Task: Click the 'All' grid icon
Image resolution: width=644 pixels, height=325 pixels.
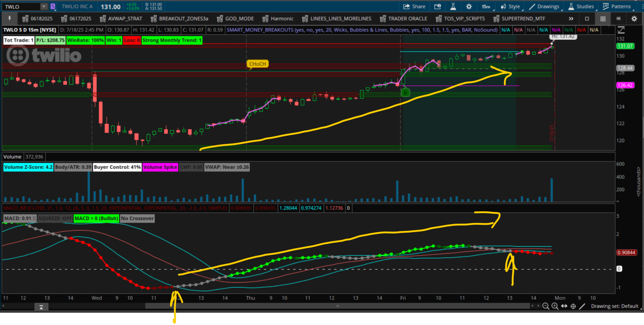Action: [x=619, y=19]
